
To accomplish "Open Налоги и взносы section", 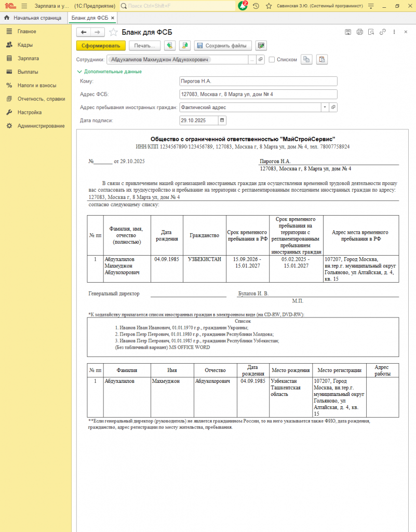I will (36, 86).
